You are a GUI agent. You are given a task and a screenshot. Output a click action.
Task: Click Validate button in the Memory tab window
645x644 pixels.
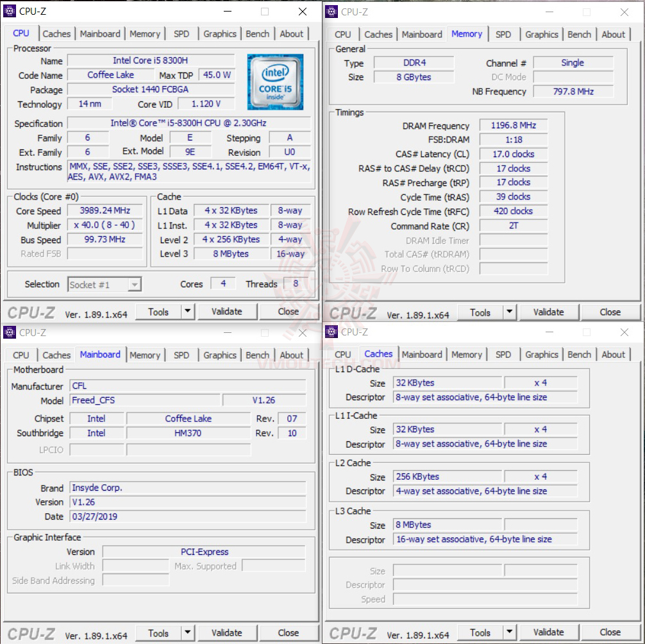(x=548, y=312)
